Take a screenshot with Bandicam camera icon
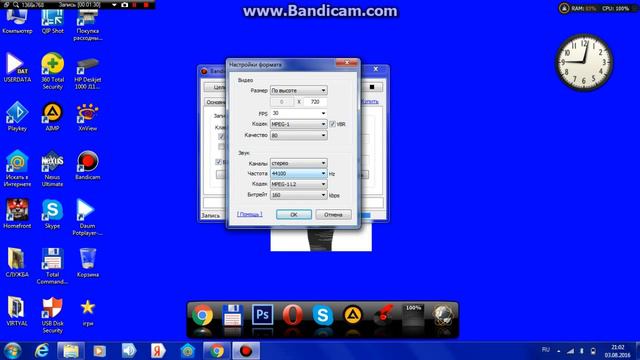 click(124, 5)
